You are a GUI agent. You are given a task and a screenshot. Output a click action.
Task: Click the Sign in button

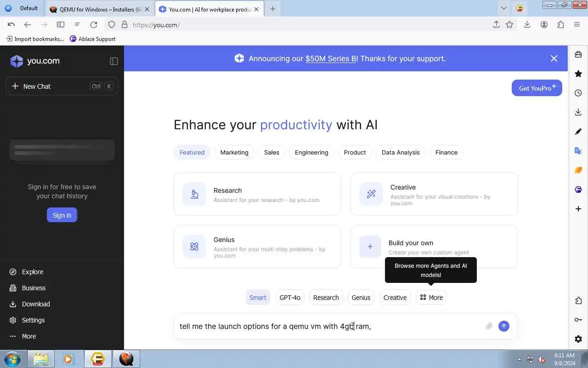(x=62, y=215)
